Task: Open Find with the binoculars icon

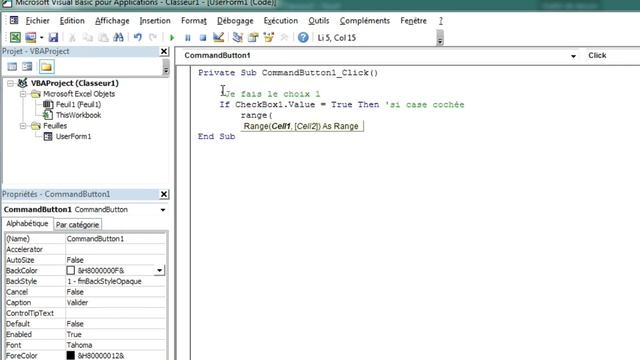Action: tap(118, 38)
